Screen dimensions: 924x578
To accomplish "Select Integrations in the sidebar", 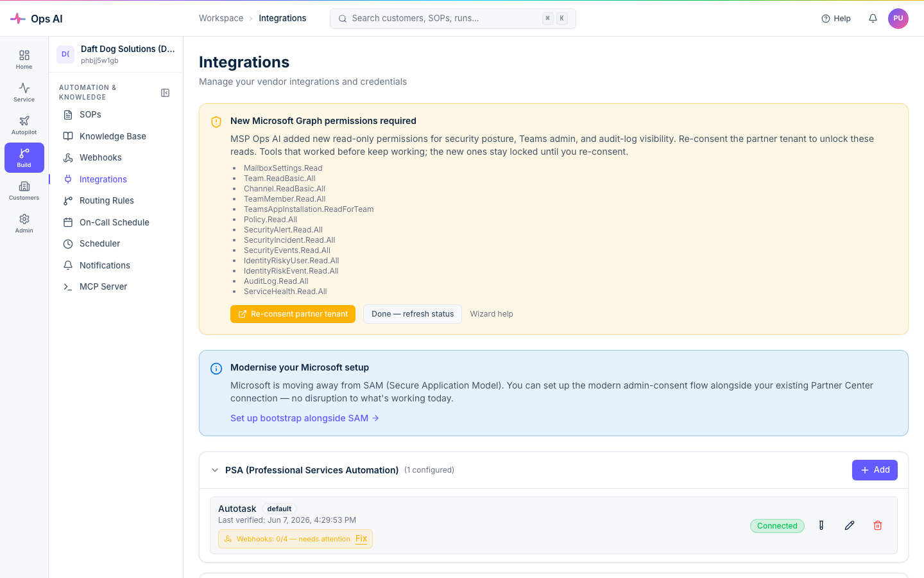I will [116, 179].
